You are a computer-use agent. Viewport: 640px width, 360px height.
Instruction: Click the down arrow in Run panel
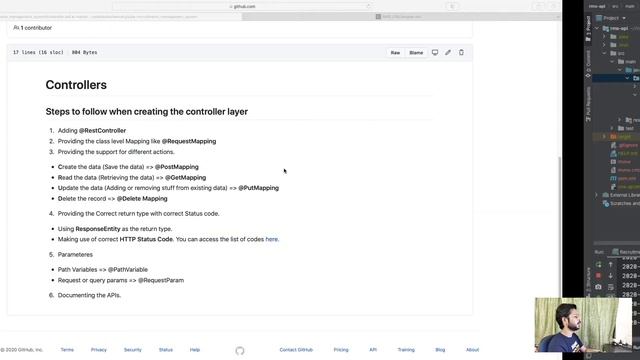click(x=611, y=276)
